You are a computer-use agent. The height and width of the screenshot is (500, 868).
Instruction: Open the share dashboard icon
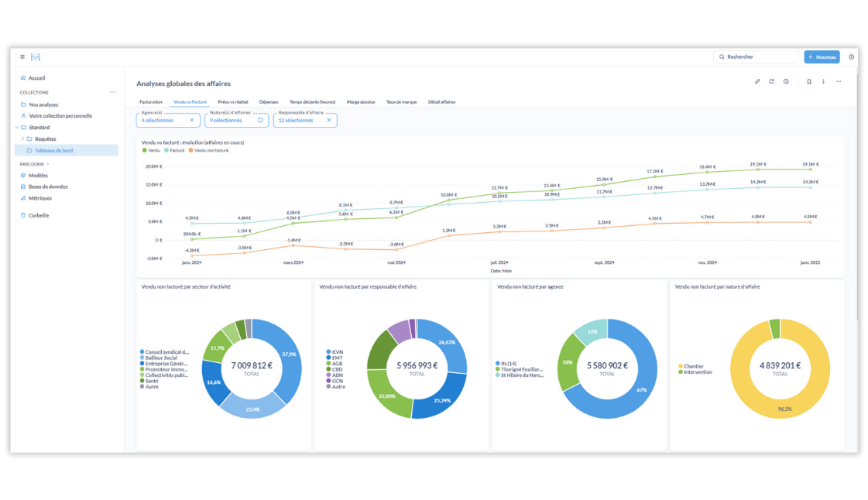pos(772,81)
